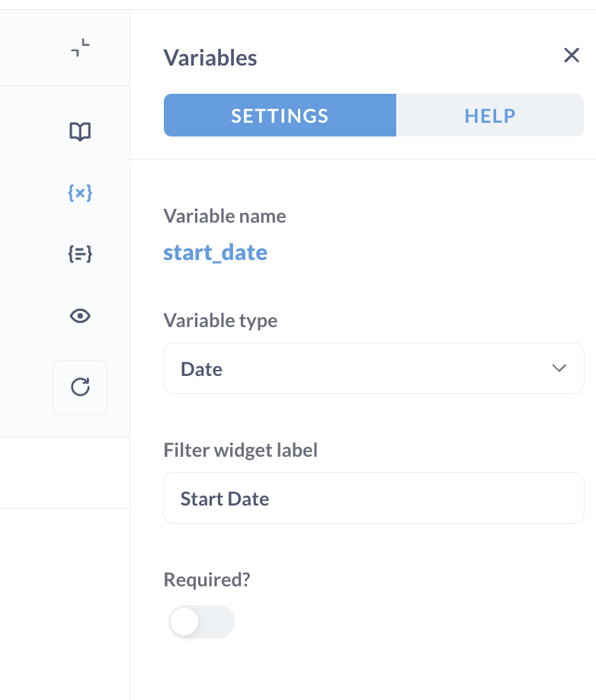This screenshot has height=700, width=596.
Task: Collapse the editor with the contract icon
Action: [80, 48]
